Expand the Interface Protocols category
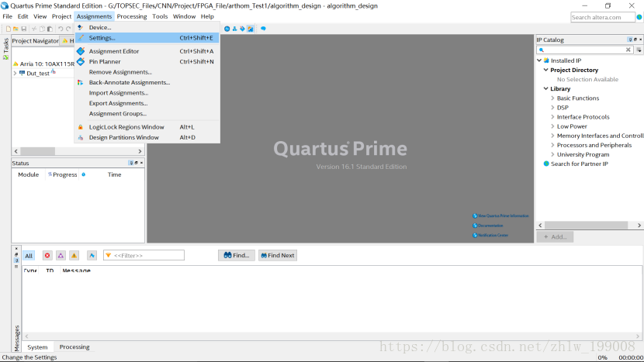644x362 pixels. [552, 117]
